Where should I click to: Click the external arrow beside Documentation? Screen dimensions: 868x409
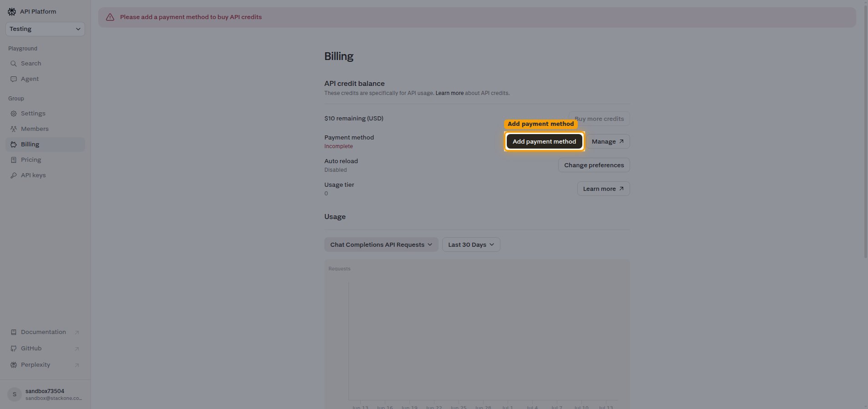(77, 333)
